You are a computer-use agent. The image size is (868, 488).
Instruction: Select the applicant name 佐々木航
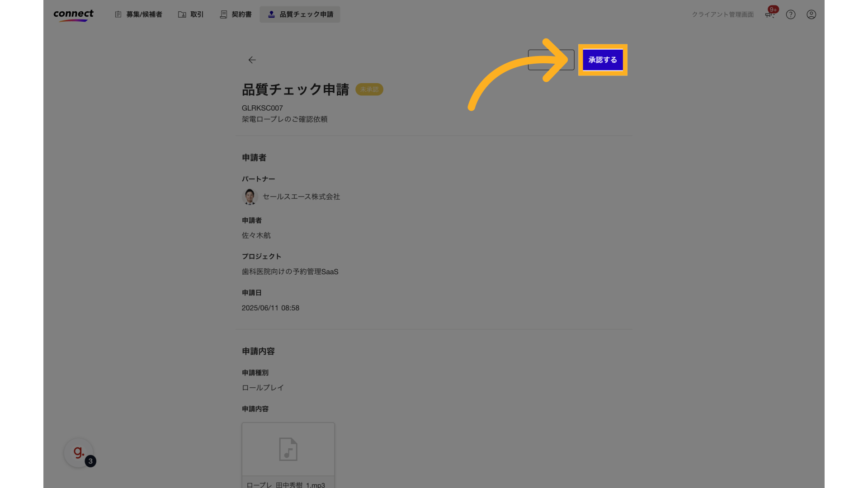tap(255, 235)
